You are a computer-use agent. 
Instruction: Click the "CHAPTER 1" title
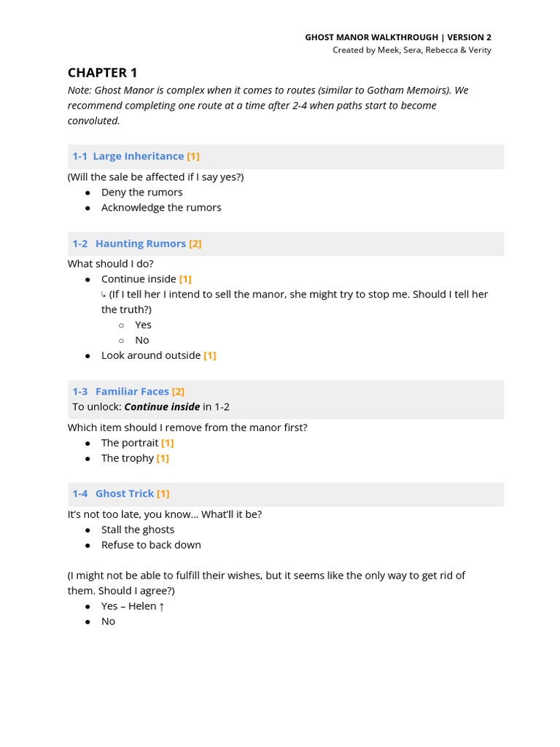pyautogui.click(x=102, y=72)
